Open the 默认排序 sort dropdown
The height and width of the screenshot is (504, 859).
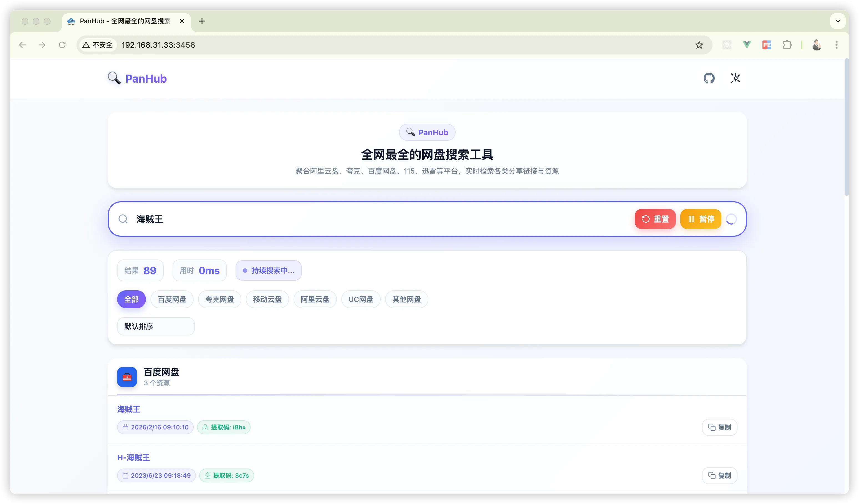coord(156,326)
